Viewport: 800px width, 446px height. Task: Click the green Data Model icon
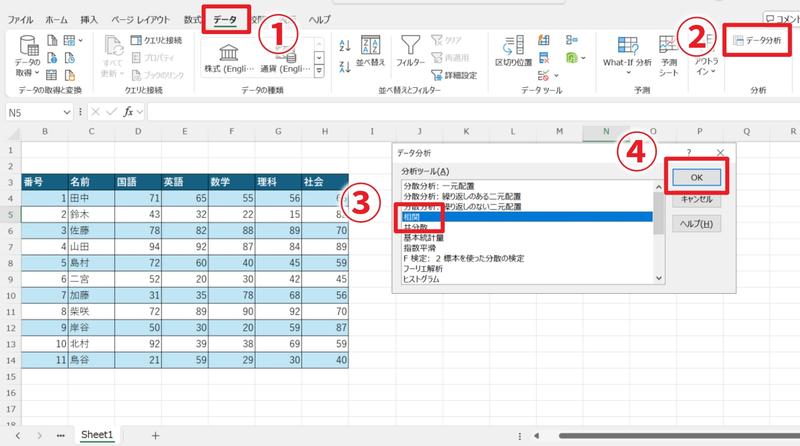click(571, 58)
